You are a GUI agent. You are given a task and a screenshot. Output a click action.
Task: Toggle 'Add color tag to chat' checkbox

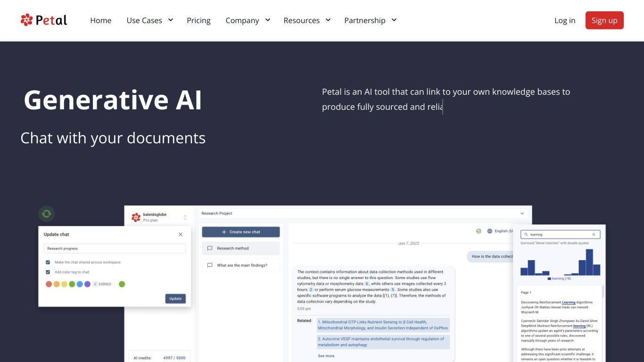(x=48, y=272)
